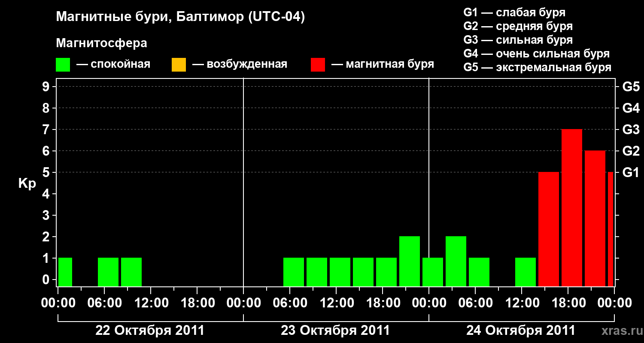
Task: Click the tall red Kp 7 storm bar
Action: 572,208
